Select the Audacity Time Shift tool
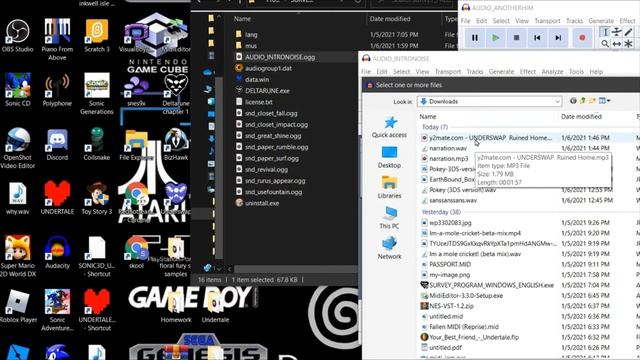Screen dimensions: 640x360 [617, 43]
